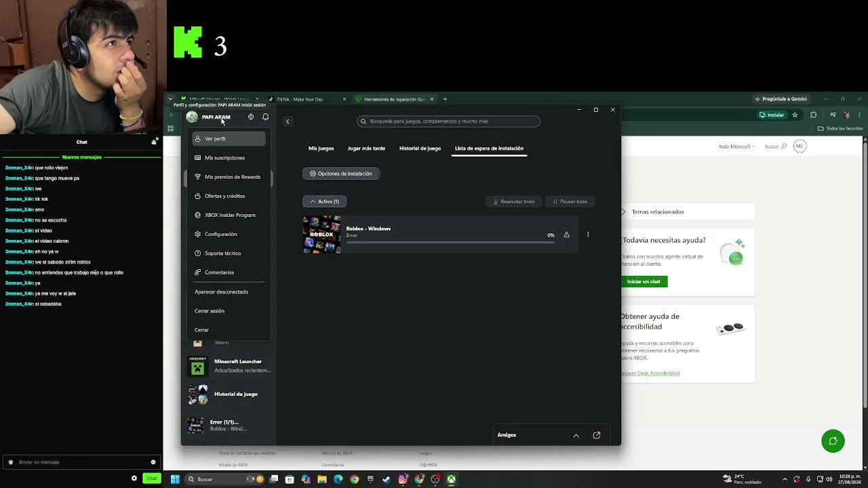Click Reanudar todo button
Image resolution: width=868 pixels, height=488 pixels.
pos(513,201)
